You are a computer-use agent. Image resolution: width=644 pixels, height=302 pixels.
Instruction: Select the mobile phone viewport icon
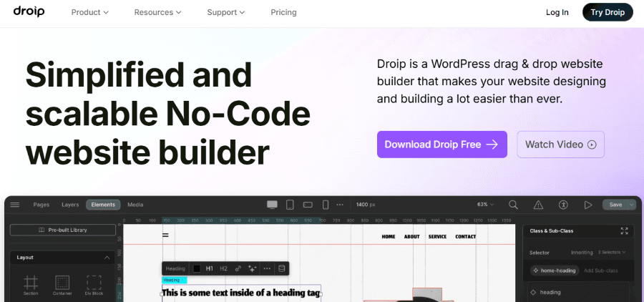[x=326, y=205]
